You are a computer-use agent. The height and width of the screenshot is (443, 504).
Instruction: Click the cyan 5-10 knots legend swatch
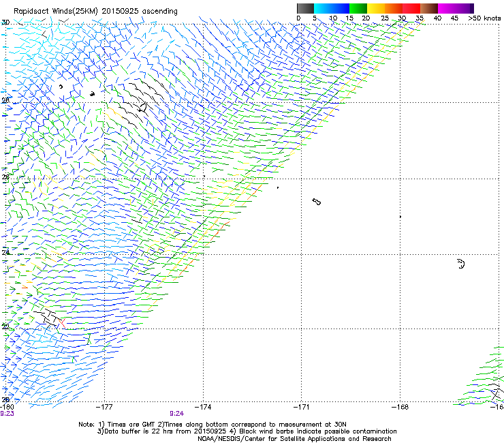click(323, 8)
